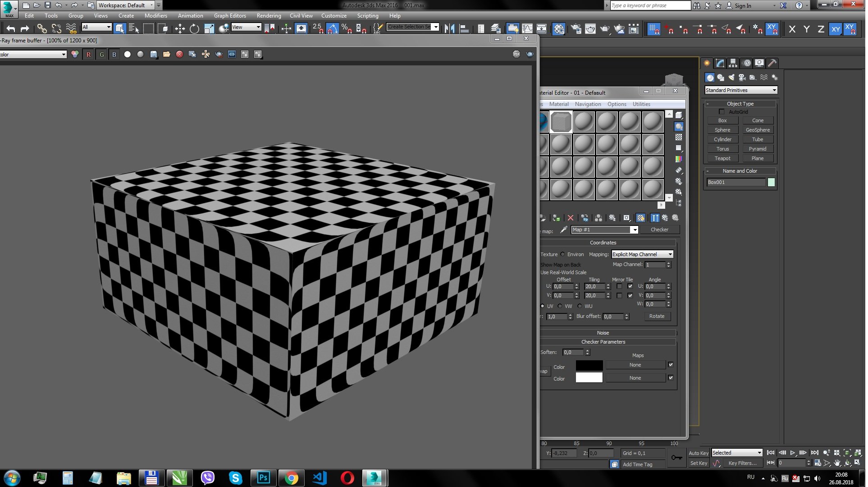The width and height of the screenshot is (868, 487).
Task: Click the Box001 object name field
Action: click(736, 183)
